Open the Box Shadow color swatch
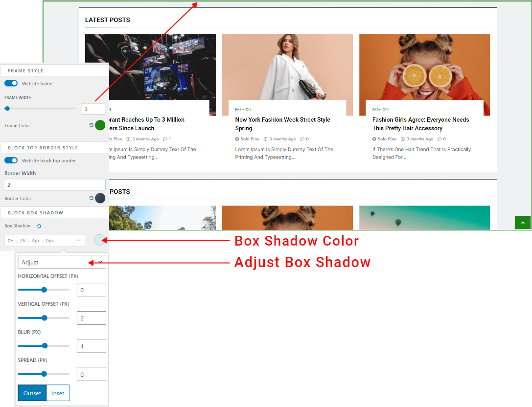 [99, 240]
